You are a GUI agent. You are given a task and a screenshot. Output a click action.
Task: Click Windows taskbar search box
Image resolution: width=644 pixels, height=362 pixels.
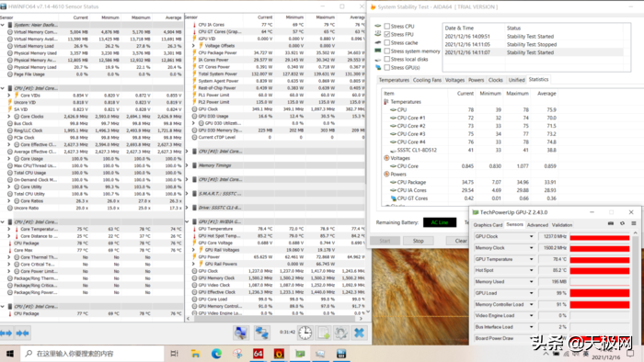pyautogui.click(x=92, y=354)
